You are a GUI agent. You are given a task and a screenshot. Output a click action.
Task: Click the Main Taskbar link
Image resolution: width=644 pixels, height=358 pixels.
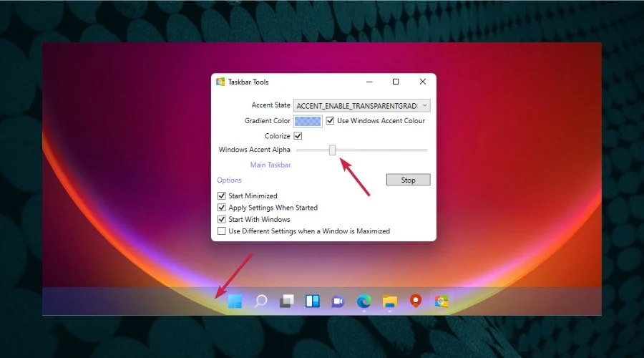coord(270,165)
